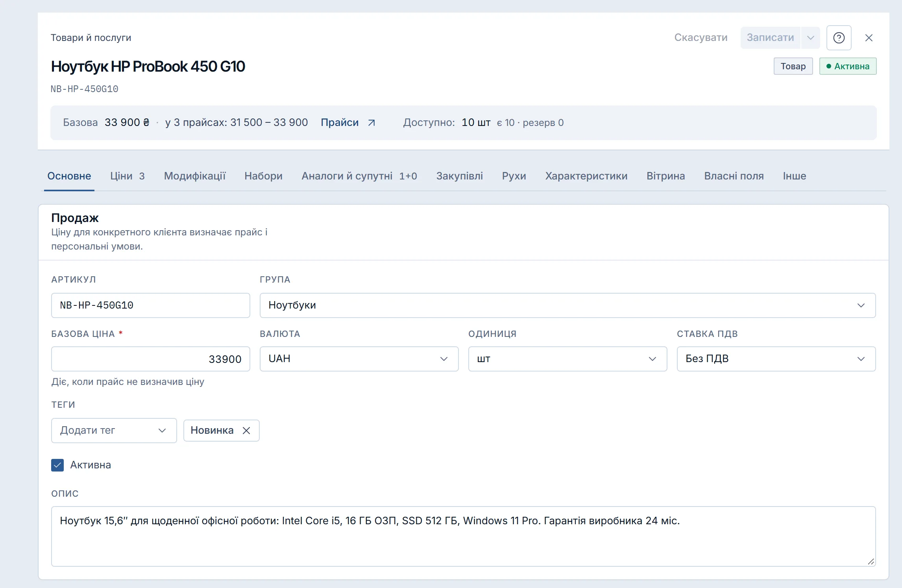Expand the Записати split-button arrow

tap(810, 38)
